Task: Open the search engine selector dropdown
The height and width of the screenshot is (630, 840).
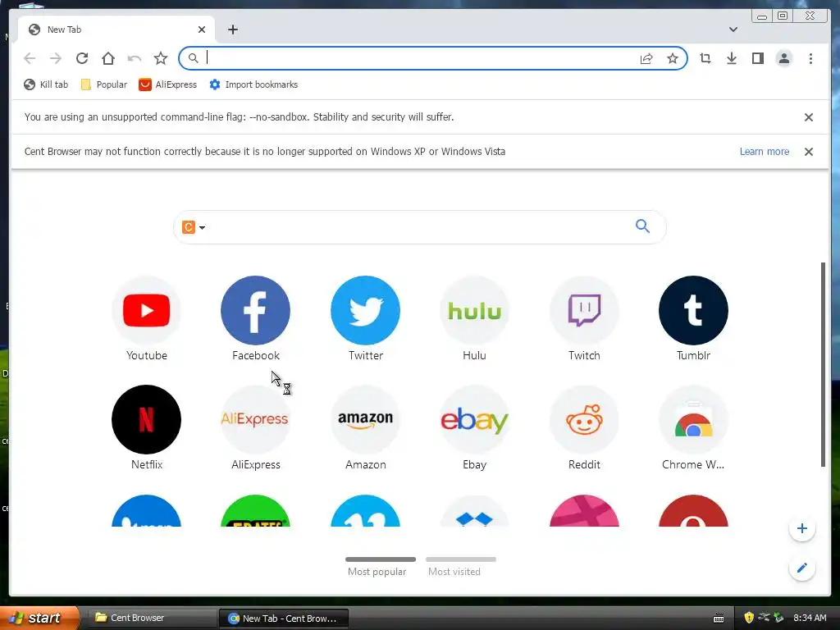Action: click(194, 227)
